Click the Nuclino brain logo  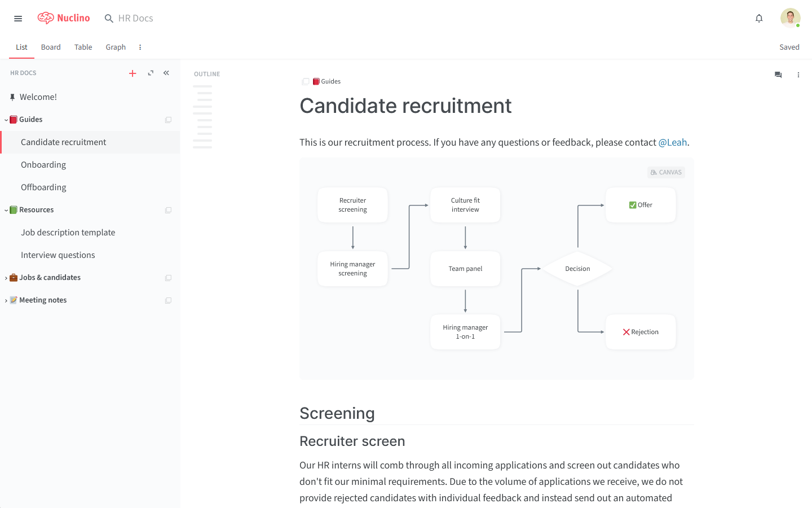[x=46, y=18]
